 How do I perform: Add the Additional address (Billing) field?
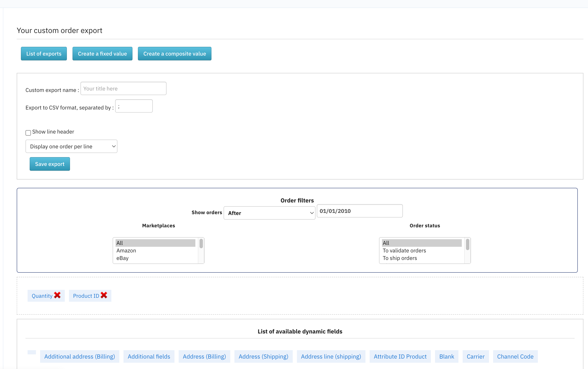point(80,356)
